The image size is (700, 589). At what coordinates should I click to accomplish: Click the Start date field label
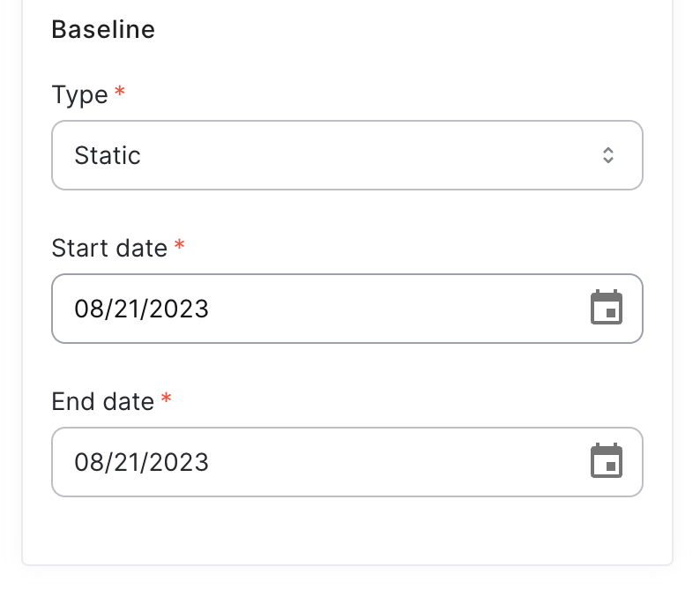[x=109, y=248]
